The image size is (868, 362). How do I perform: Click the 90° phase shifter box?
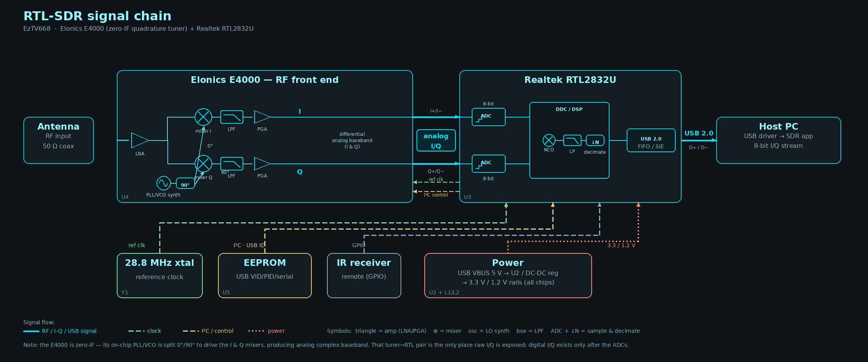click(185, 183)
